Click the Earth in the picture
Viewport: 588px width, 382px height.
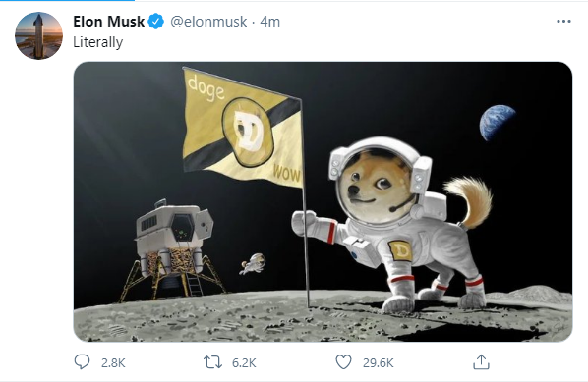[x=498, y=123]
